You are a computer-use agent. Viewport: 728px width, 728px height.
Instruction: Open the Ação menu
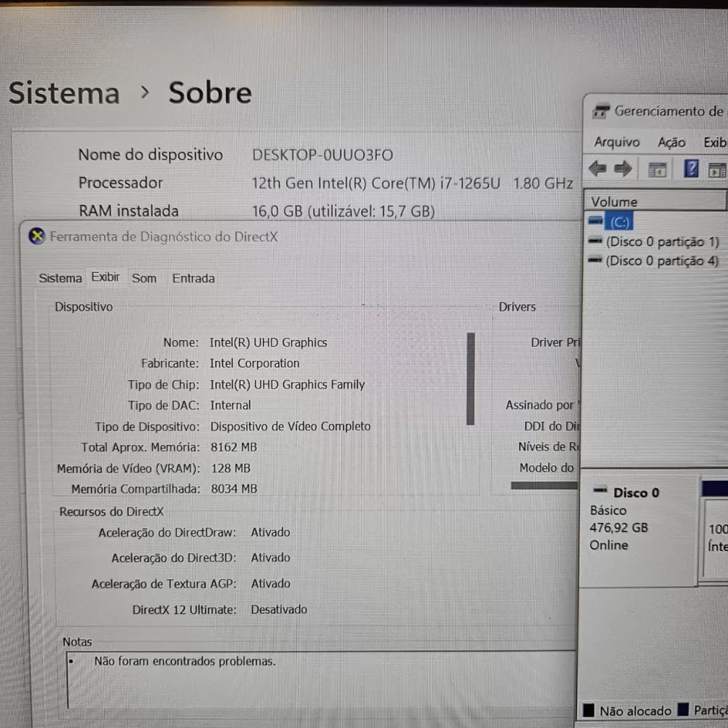click(671, 143)
